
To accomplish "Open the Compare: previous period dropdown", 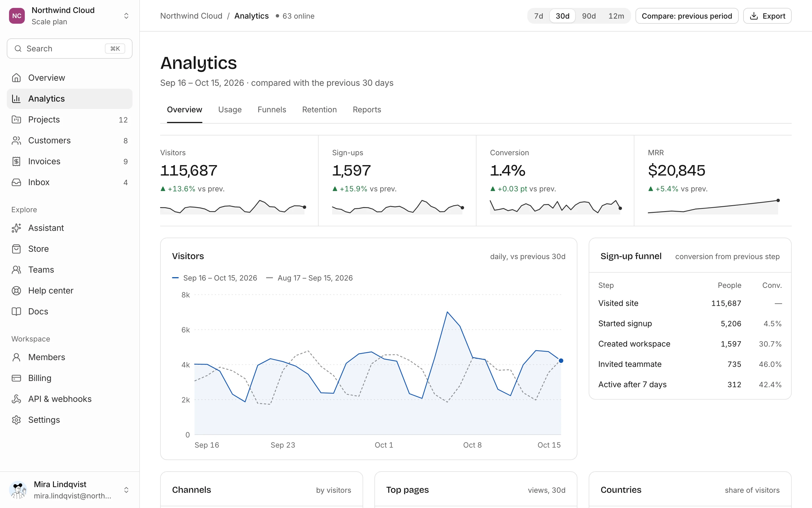I will pyautogui.click(x=687, y=16).
